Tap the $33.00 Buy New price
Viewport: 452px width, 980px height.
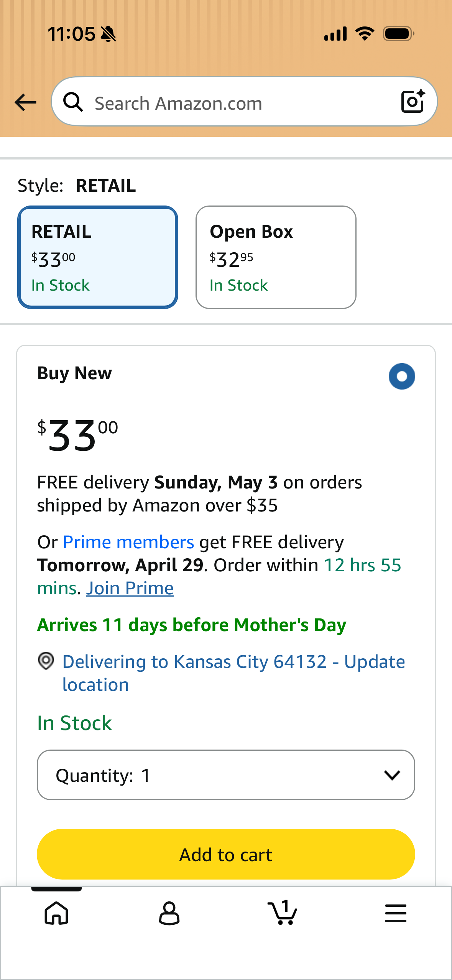(78, 435)
